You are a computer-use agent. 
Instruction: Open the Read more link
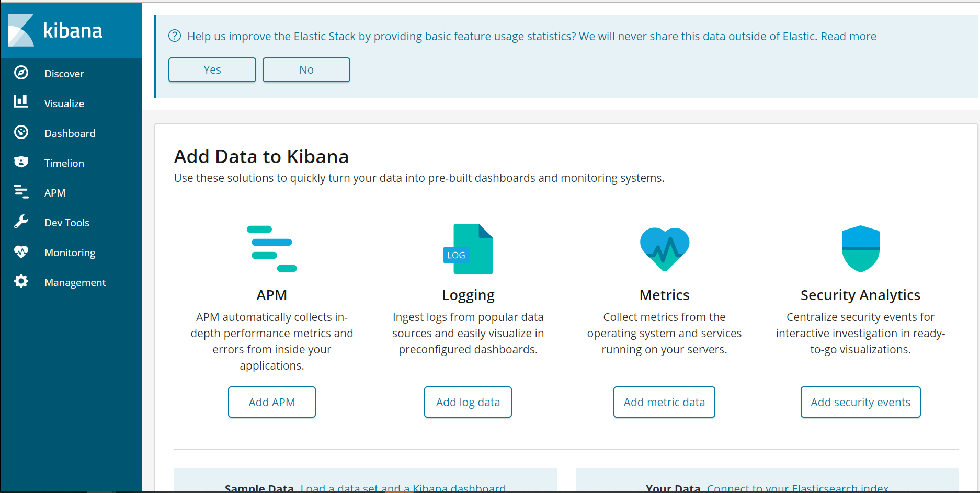click(x=849, y=36)
